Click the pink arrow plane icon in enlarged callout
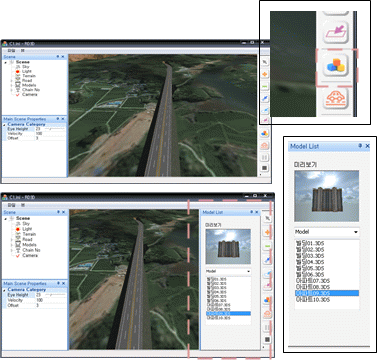Image resolution: width=381 pixels, height=361 pixels. tap(336, 32)
